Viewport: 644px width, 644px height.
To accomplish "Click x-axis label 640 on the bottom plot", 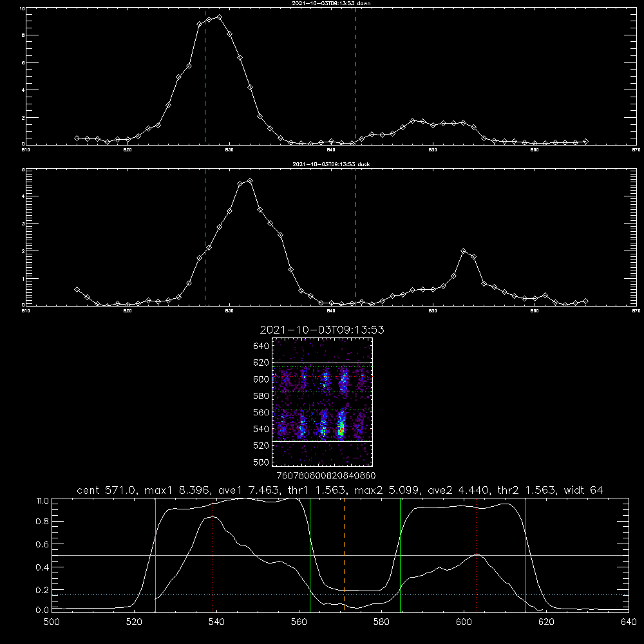I will (629, 622).
